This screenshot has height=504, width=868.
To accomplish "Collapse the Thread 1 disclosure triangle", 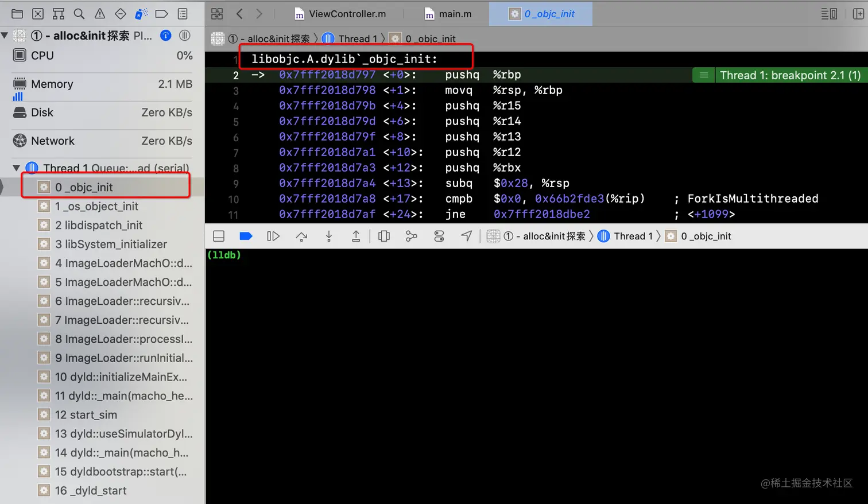I will click(16, 168).
